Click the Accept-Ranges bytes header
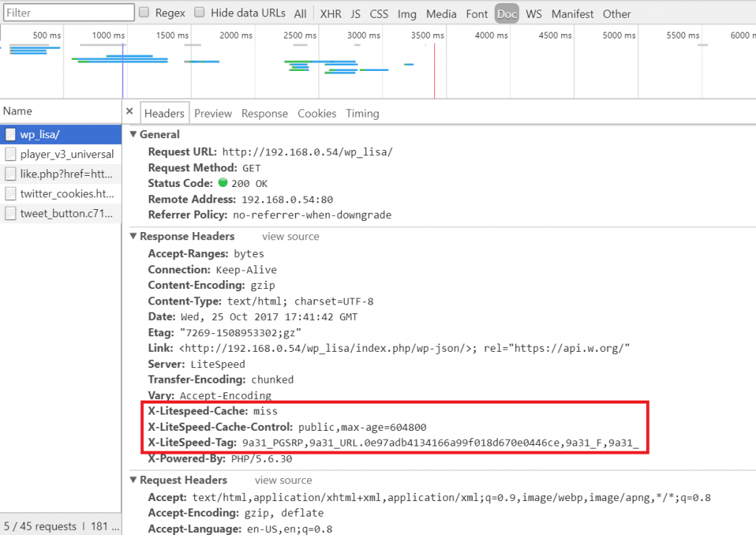The image size is (756, 535). point(206,253)
